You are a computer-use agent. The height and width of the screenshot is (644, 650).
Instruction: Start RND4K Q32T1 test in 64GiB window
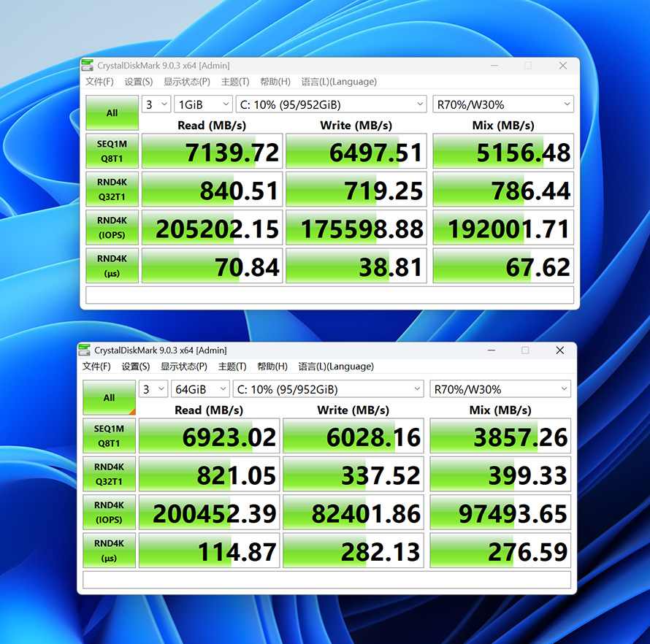click(109, 474)
